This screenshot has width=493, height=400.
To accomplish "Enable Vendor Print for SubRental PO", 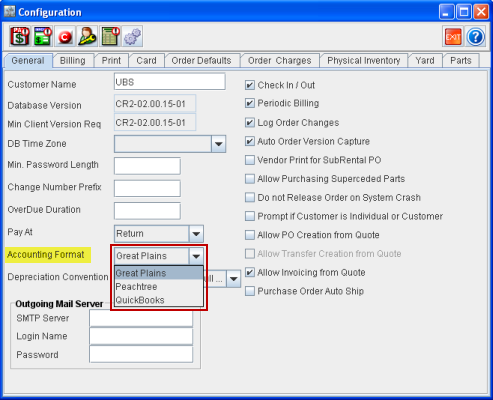I will coord(250,160).
